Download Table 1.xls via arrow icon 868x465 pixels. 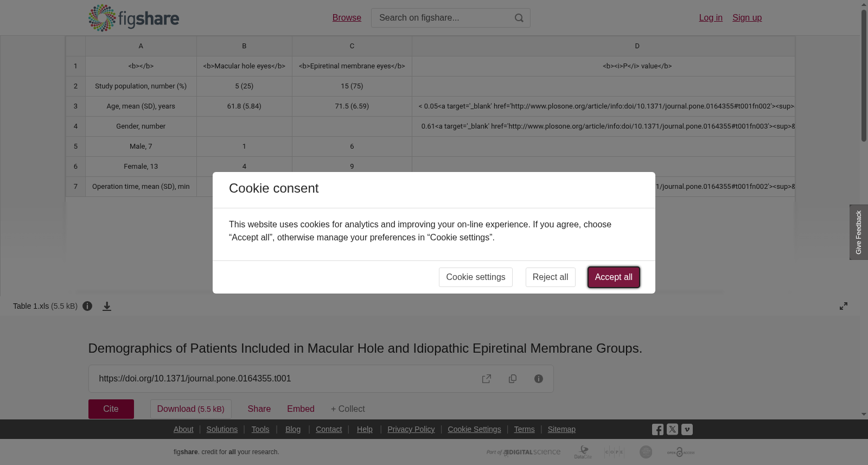[x=107, y=306]
